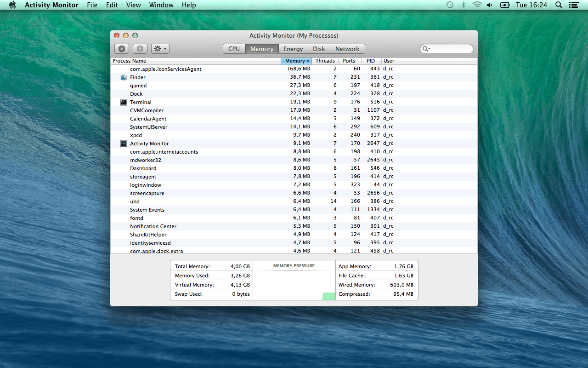
Task: Sort by PID column header
Action: pos(371,61)
